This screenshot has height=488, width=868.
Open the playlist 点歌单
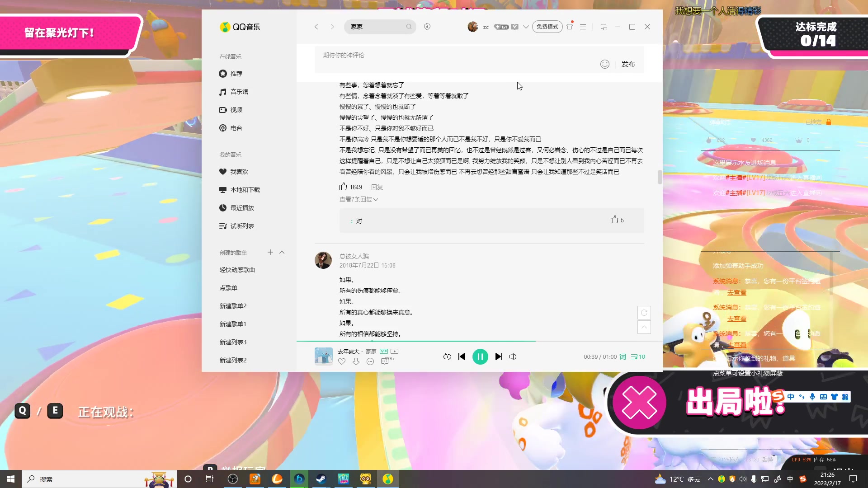click(228, 288)
